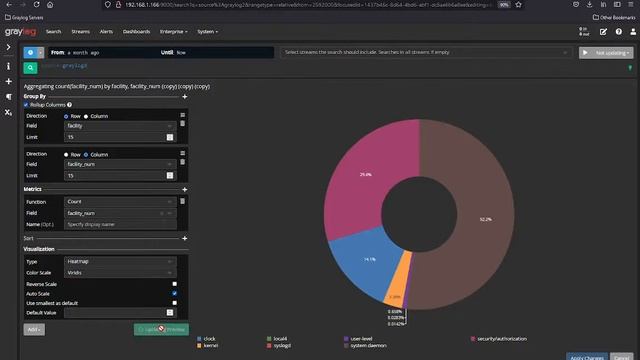The width and height of the screenshot is (640, 360).
Task: Click Rollup Columns help icon
Action: point(69,105)
